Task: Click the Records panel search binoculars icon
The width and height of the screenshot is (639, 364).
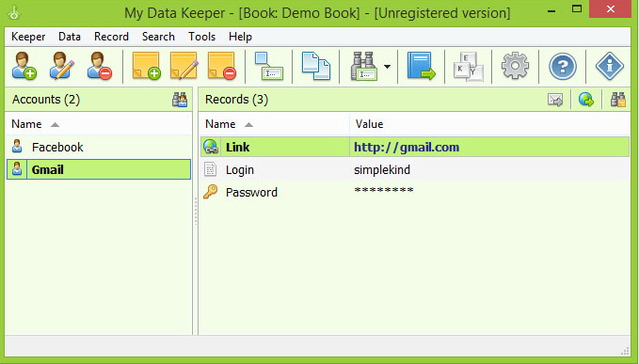Action: coord(617,100)
